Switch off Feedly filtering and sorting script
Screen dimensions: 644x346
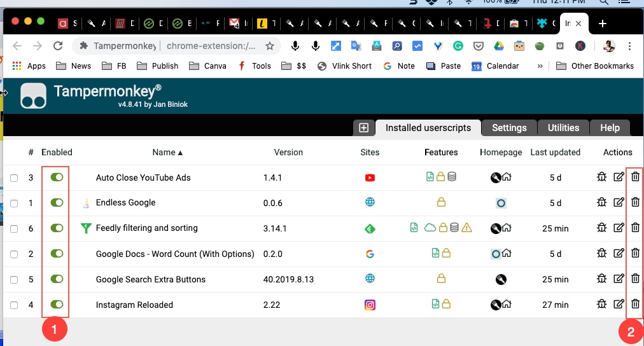tap(57, 228)
